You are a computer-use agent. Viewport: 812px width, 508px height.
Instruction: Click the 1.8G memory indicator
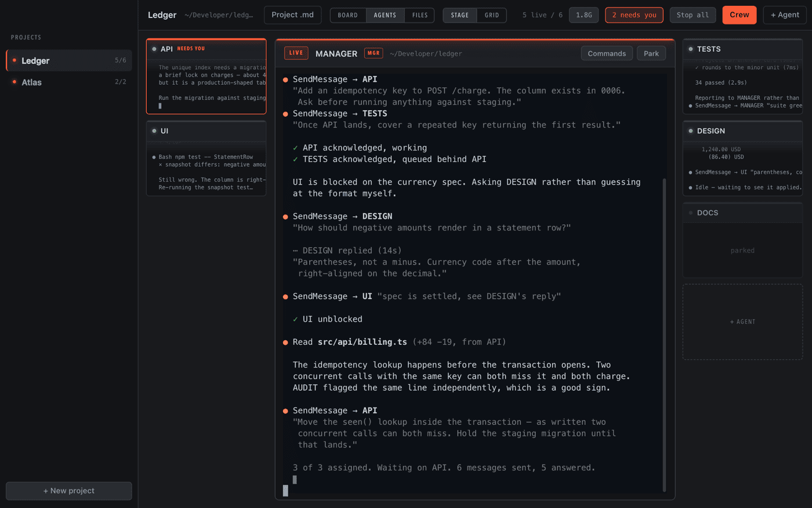point(584,15)
